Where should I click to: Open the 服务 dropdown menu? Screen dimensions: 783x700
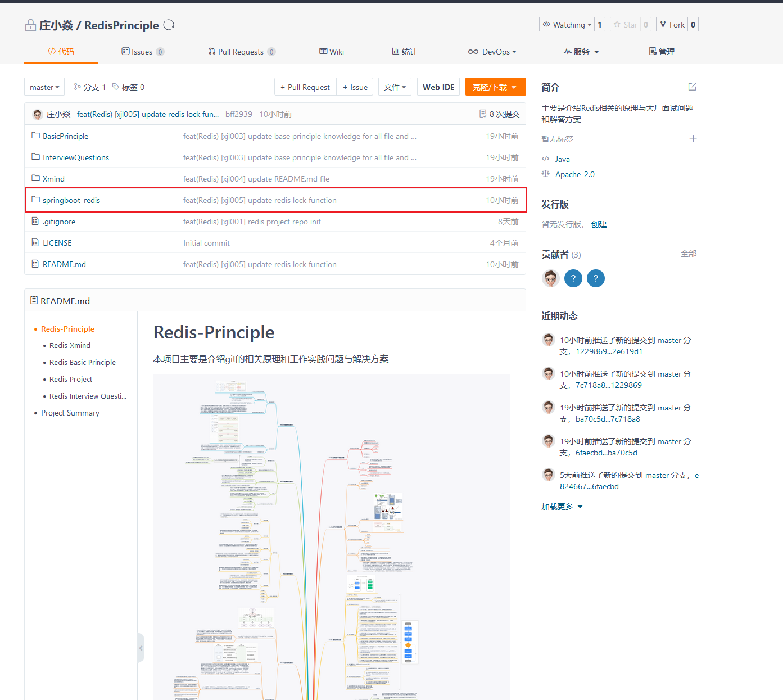click(581, 52)
